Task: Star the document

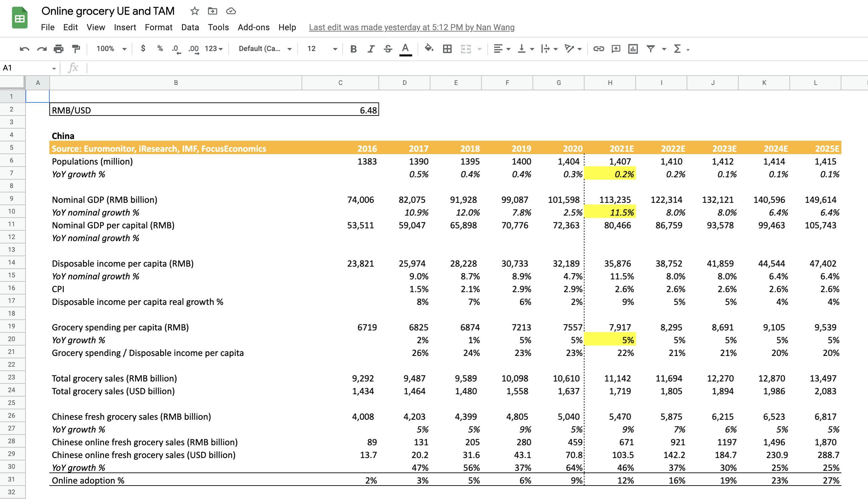Action: click(195, 11)
